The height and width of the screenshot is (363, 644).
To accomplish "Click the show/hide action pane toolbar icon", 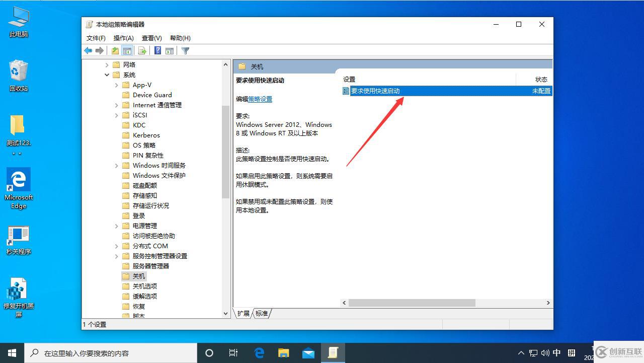I will [x=170, y=50].
